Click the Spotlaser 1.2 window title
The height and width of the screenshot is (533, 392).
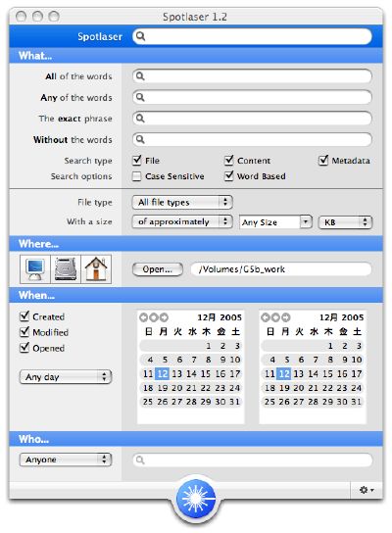195,17
